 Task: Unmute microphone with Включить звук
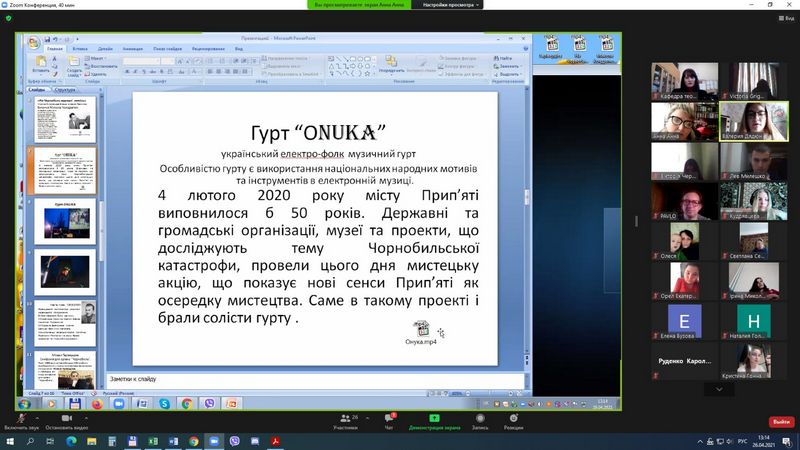[x=21, y=421]
